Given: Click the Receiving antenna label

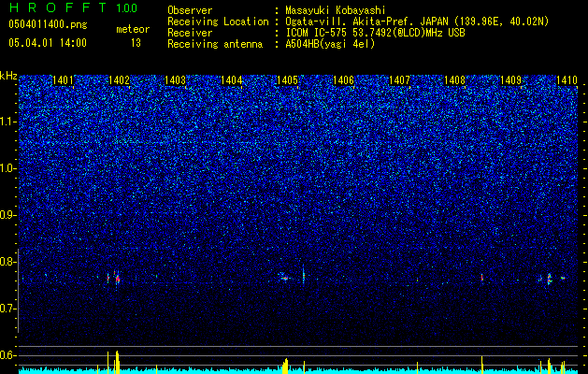Looking at the screenshot, I should click(x=215, y=44).
